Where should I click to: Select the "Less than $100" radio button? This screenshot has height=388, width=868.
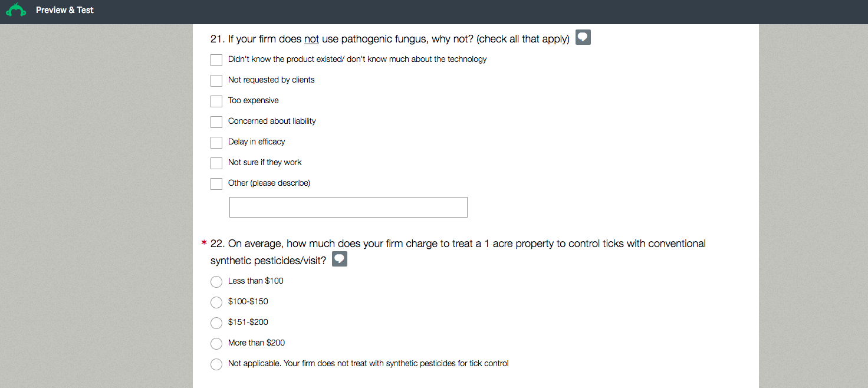point(216,282)
